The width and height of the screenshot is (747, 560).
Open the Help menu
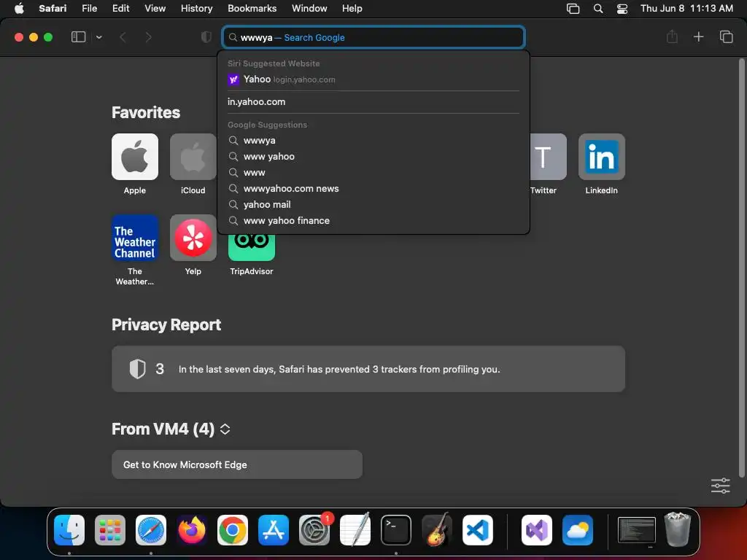pyautogui.click(x=352, y=8)
